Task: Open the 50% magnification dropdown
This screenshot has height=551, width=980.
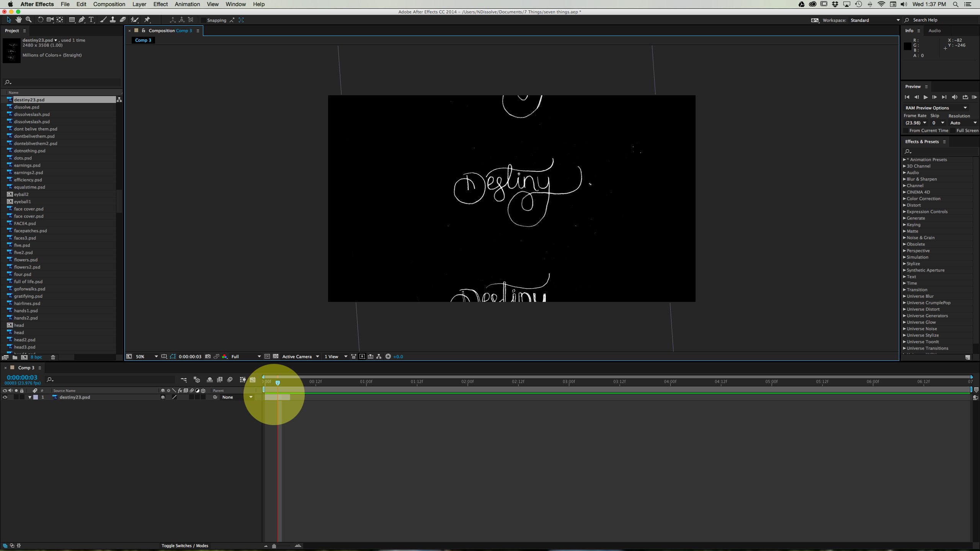Action: (146, 356)
